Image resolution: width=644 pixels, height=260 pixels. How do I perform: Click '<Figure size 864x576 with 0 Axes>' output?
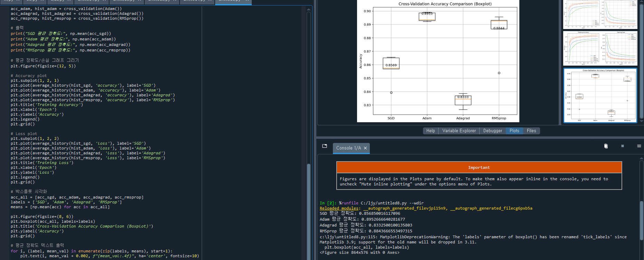pos(359,252)
